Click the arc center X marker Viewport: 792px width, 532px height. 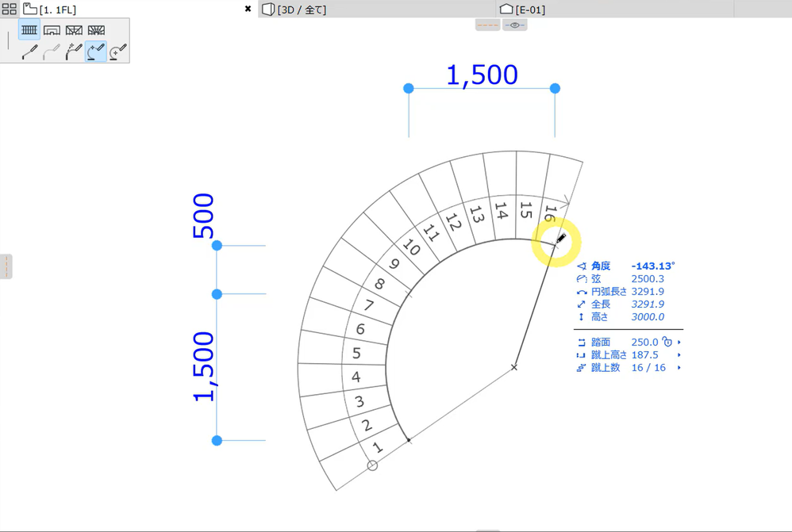pyautogui.click(x=513, y=367)
